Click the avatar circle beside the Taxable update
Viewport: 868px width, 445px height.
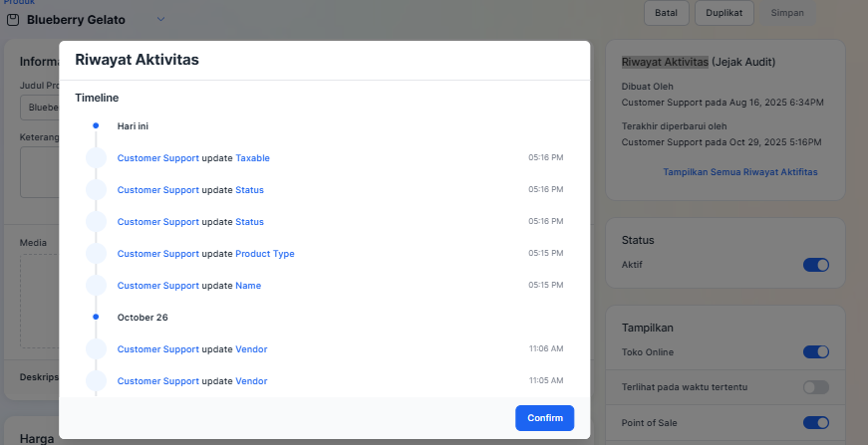coord(96,158)
